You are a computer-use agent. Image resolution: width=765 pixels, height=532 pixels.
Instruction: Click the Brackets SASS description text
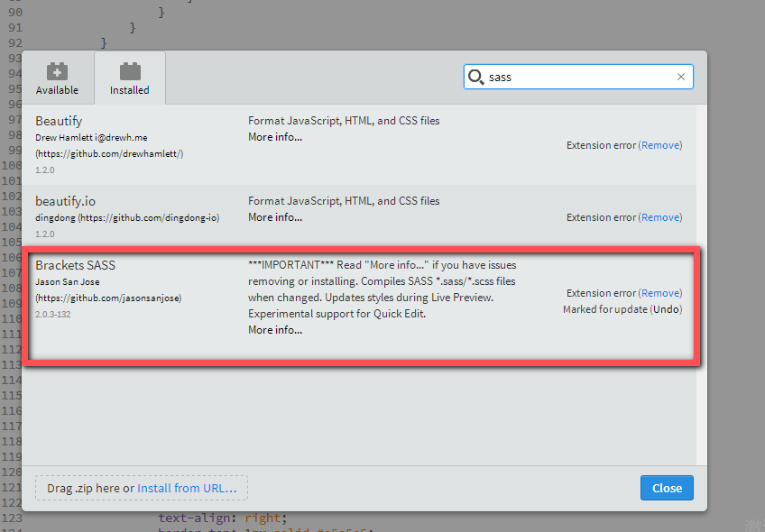point(382,289)
